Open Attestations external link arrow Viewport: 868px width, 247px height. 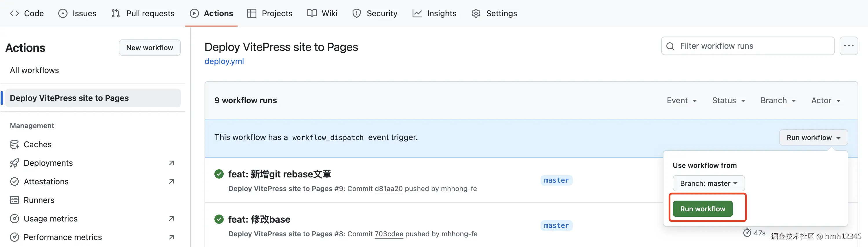coord(171,182)
